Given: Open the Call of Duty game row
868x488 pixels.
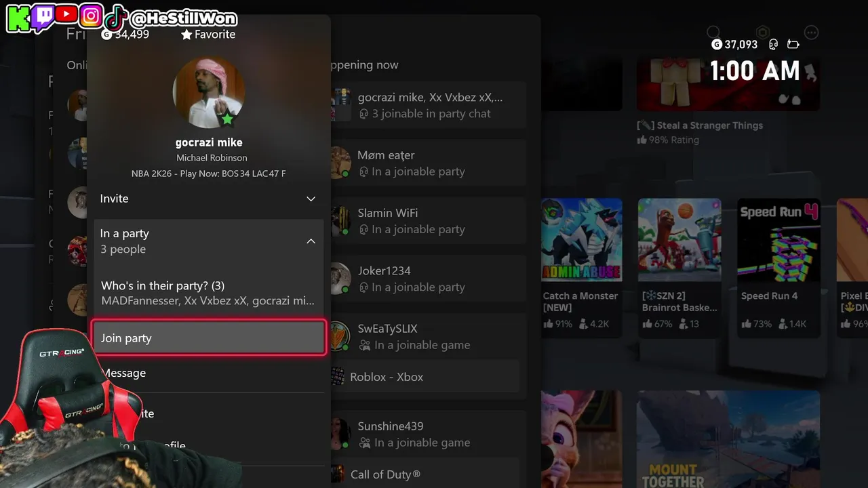Looking at the screenshot, I should [x=425, y=474].
